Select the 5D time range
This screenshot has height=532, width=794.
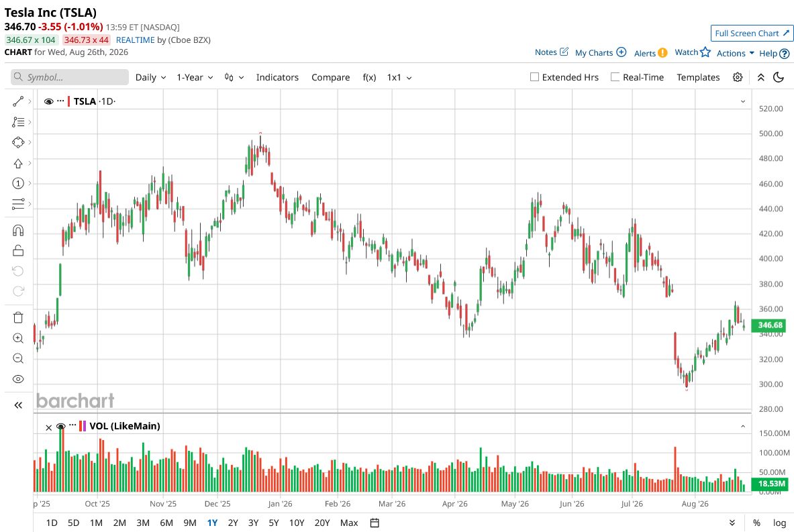click(73, 523)
